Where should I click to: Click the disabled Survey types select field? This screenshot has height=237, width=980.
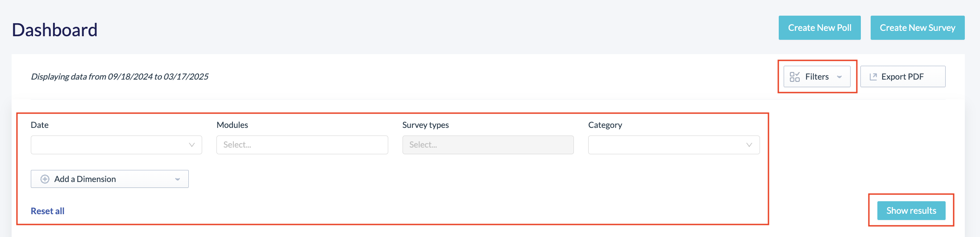pos(488,145)
